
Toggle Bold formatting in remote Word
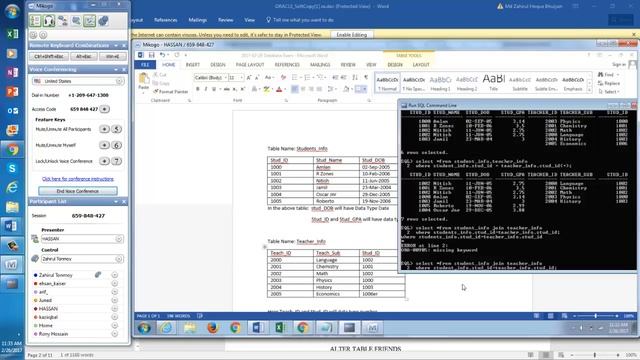click(198, 89)
